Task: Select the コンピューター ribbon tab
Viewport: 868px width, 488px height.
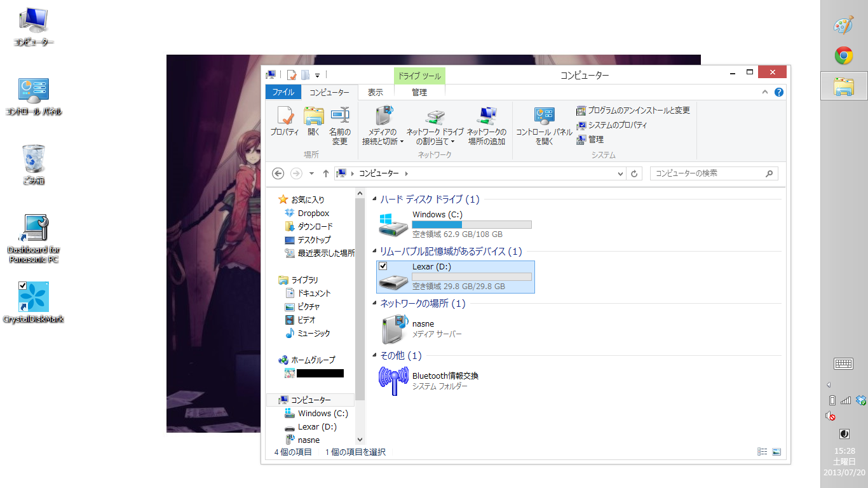Action: (x=329, y=92)
